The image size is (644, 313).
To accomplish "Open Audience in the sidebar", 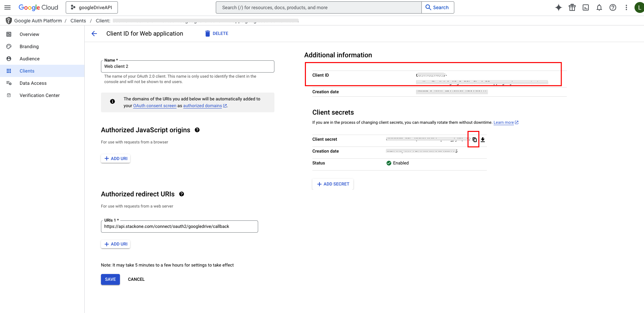I will 42,59.
